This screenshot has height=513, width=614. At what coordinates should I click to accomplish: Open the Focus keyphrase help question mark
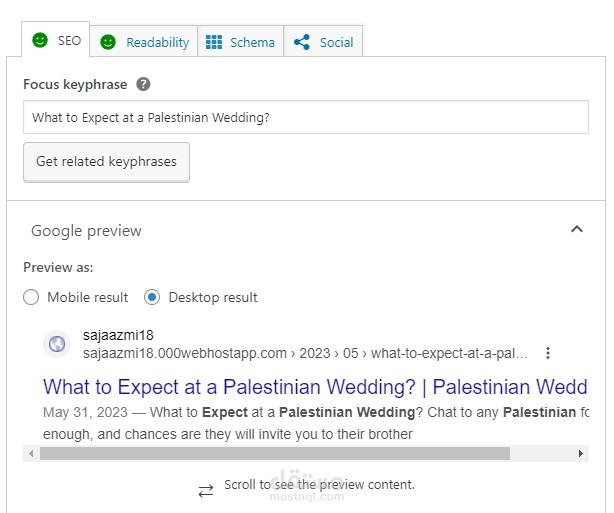tap(144, 84)
